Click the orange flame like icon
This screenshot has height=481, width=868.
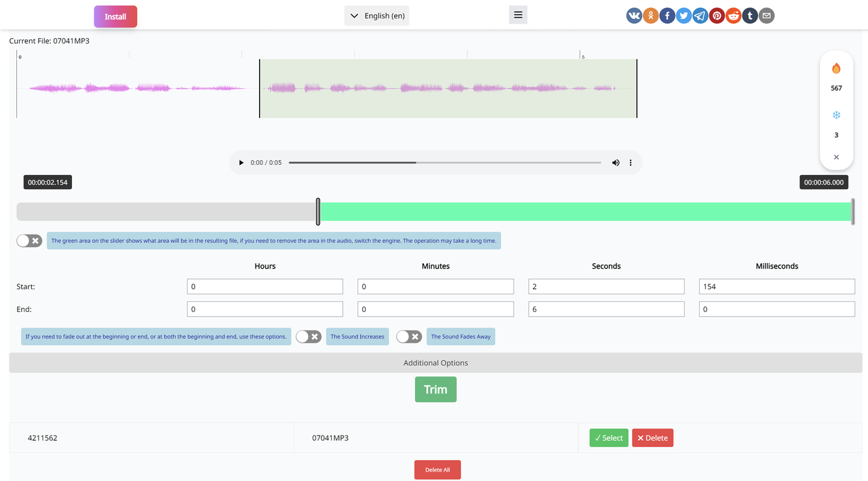click(836, 68)
